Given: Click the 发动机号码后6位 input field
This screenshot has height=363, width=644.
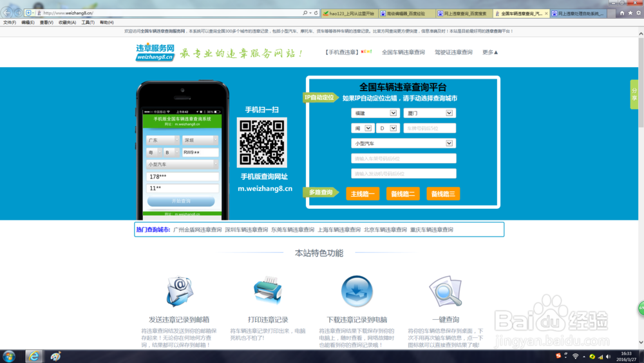Looking at the screenshot, I should (x=403, y=173).
